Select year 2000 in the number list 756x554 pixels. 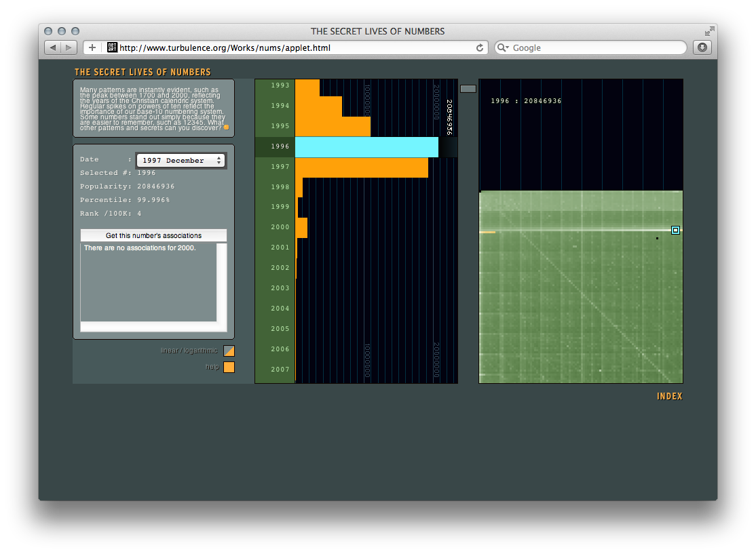pos(280,227)
